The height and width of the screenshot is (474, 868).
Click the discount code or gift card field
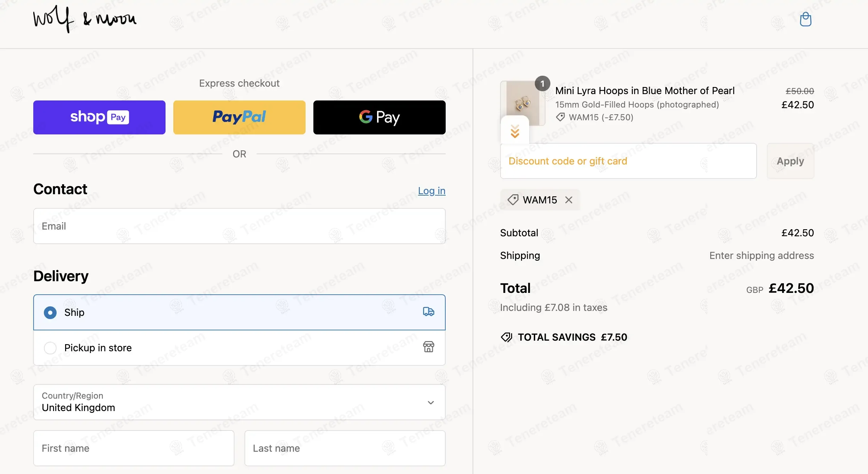coord(628,161)
